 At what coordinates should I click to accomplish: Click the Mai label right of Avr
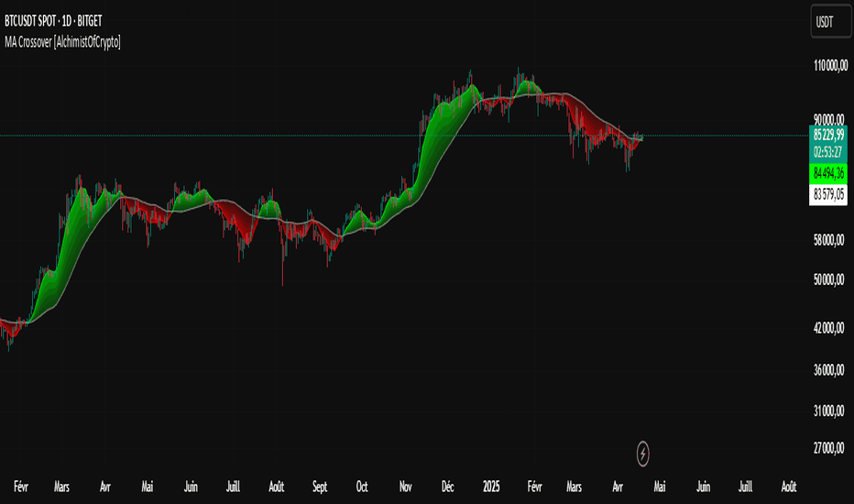point(660,486)
